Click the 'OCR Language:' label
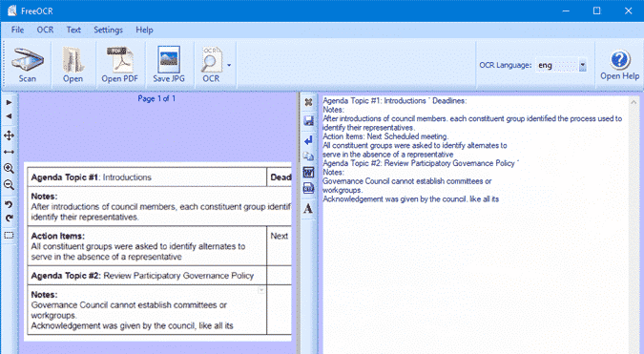This screenshot has width=644, height=354. [505, 65]
